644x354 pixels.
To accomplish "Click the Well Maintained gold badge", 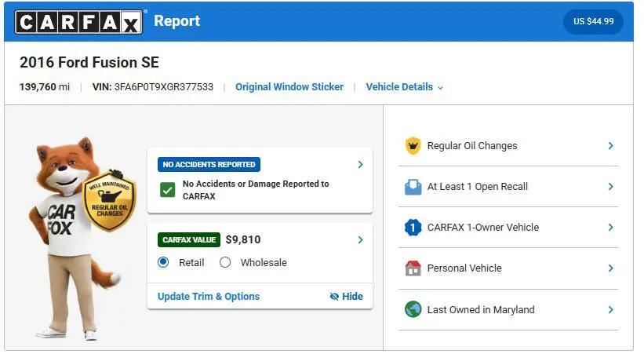I will (110, 200).
